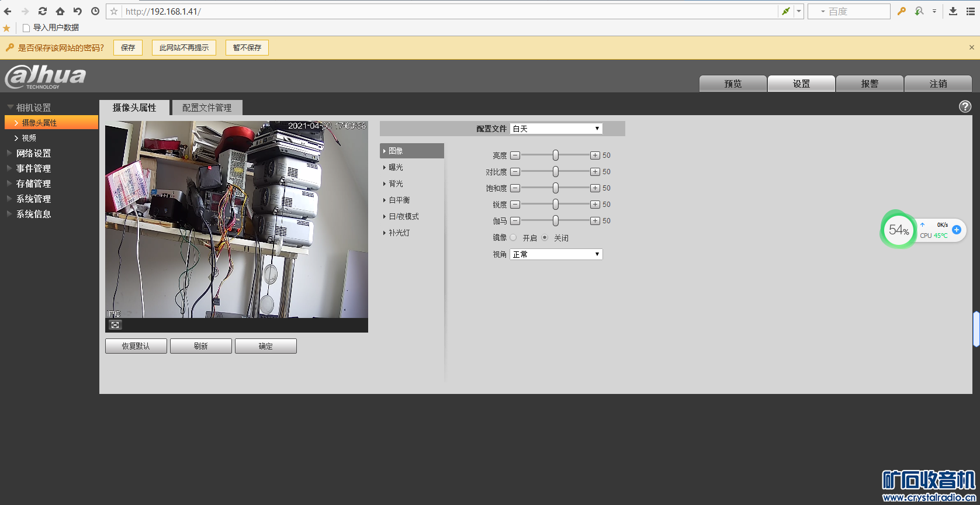980x505 pixels.
Task: Increase 对比度 with the plus icon
Action: (595, 172)
